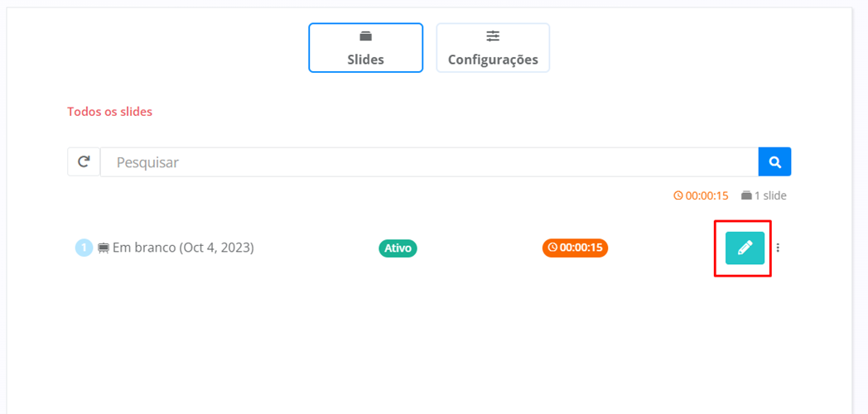Image resolution: width=868 pixels, height=414 pixels.
Task: Click the presentation icon beside Em branco
Action: point(104,248)
